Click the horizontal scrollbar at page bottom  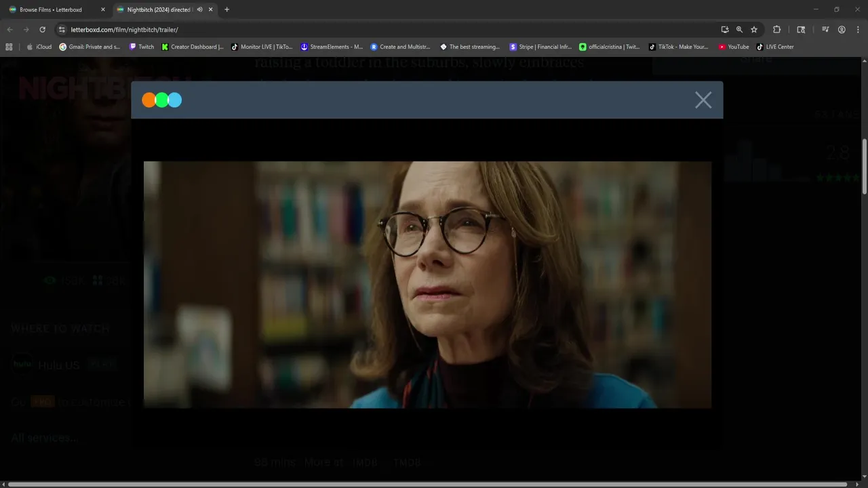coord(427,485)
